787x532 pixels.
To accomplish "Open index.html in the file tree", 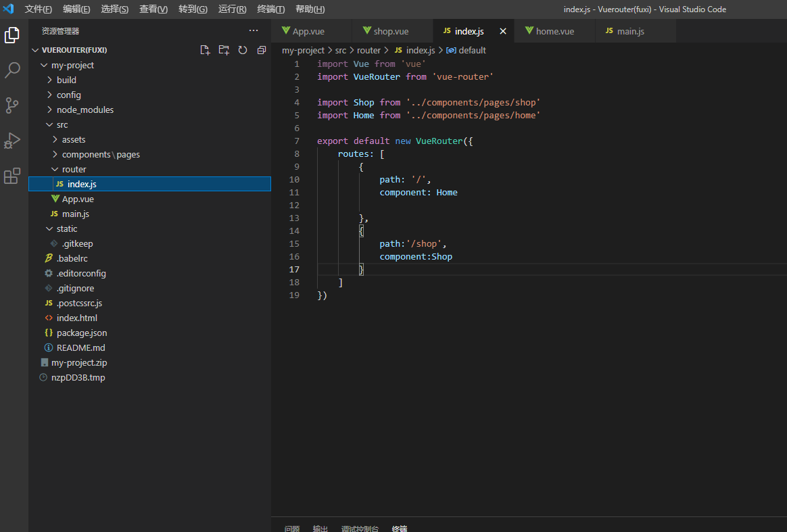I will [149, 318].
